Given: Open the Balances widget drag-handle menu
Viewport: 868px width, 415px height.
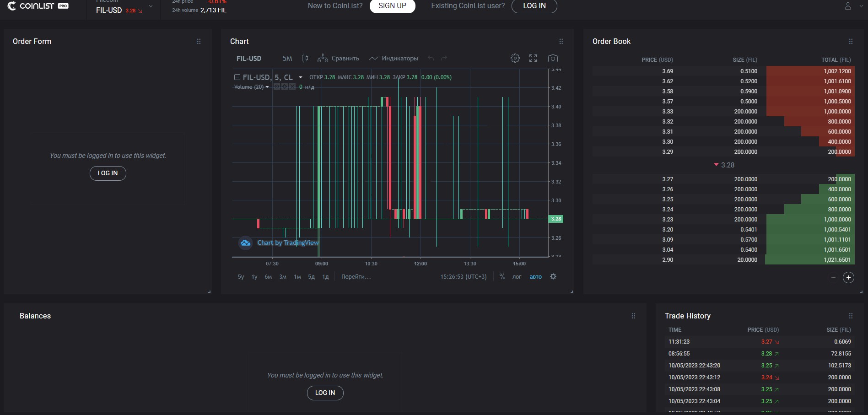Looking at the screenshot, I should tap(633, 316).
